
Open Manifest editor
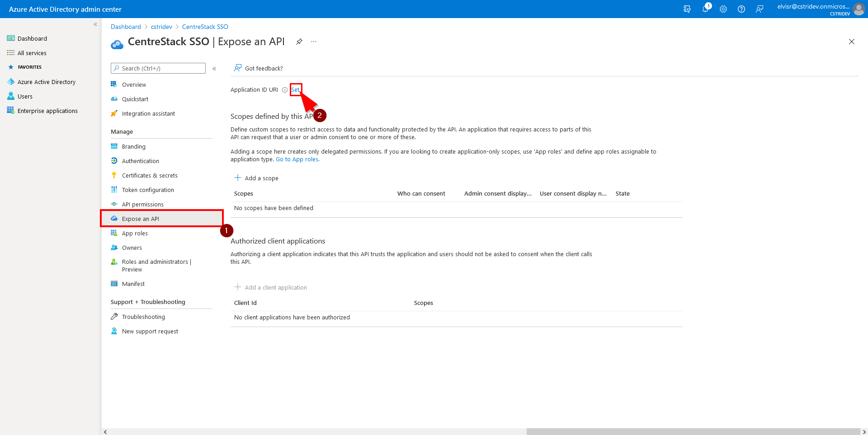coord(133,284)
